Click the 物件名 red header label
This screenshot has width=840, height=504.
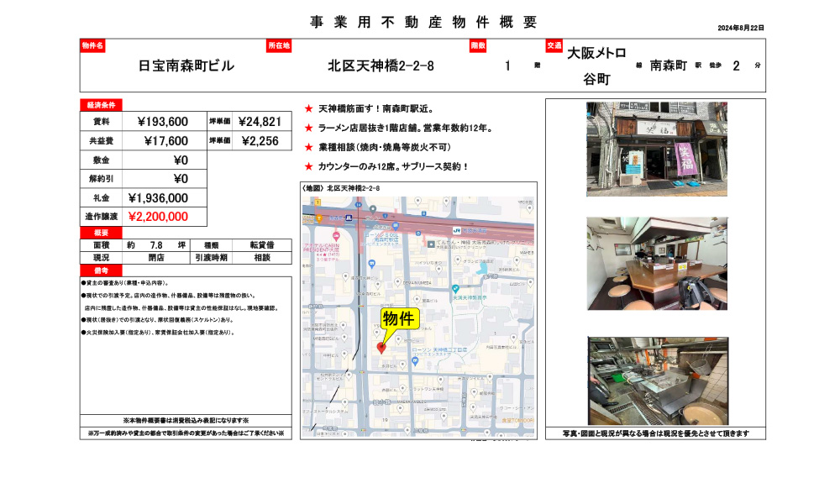click(x=92, y=47)
